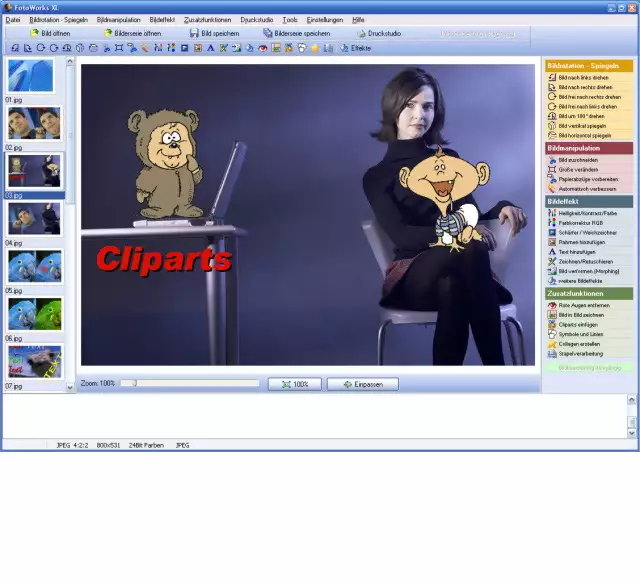Screen dimensions: 640x584
Task: Click the collage star icon in the top toolbar
Action: click(x=315, y=48)
